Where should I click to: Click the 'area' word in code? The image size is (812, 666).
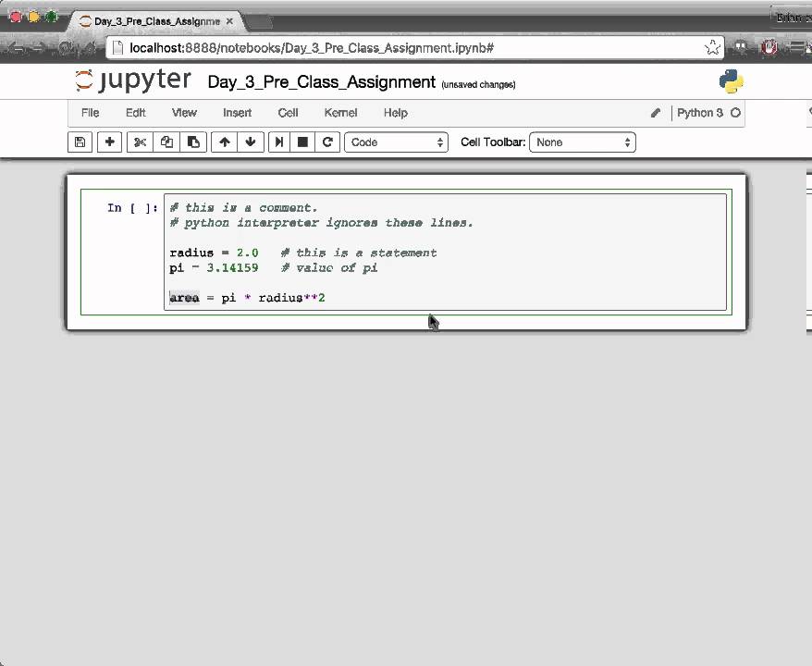(184, 298)
